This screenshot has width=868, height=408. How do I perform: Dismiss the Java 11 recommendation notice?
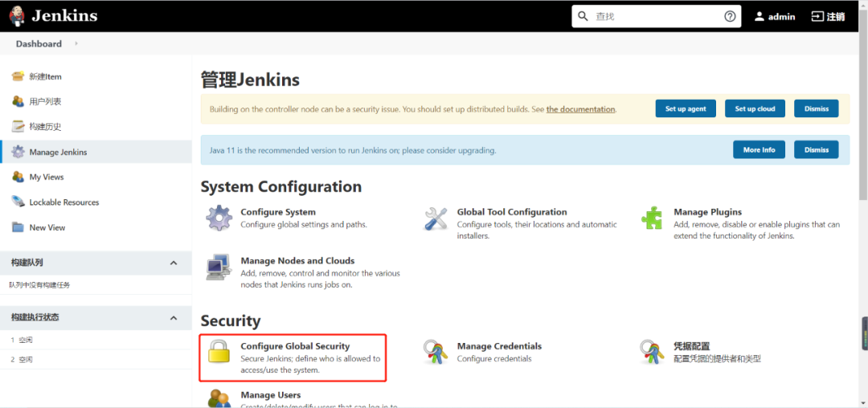[816, 149]
